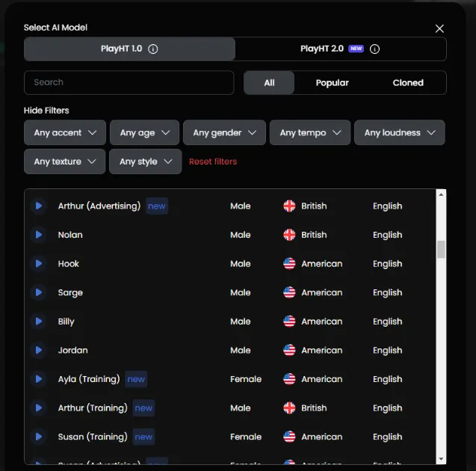This screenshot has height=471, width=476.
Task: Click in the voice Search field
Action: coord(129,82)
